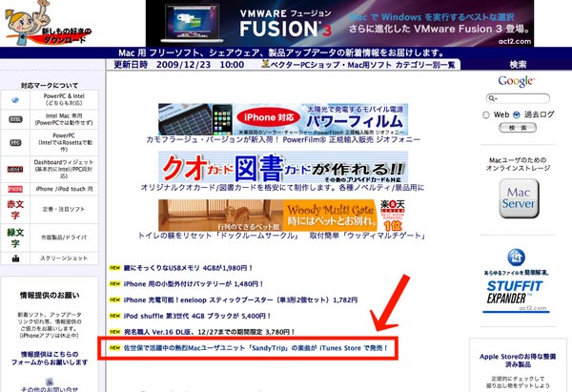Click the 更新日時 2009/12/23 text
This screenshot has width=572, height=392.
179,65
